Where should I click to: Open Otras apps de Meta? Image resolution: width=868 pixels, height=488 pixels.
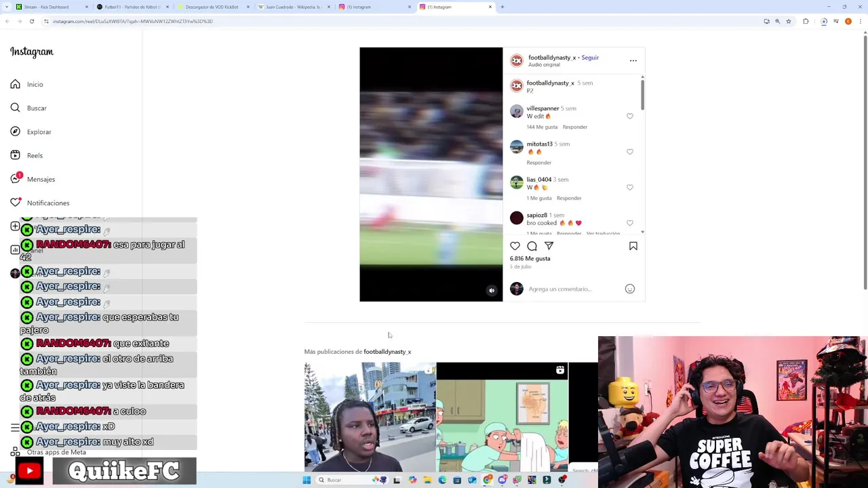pos(48,452)
